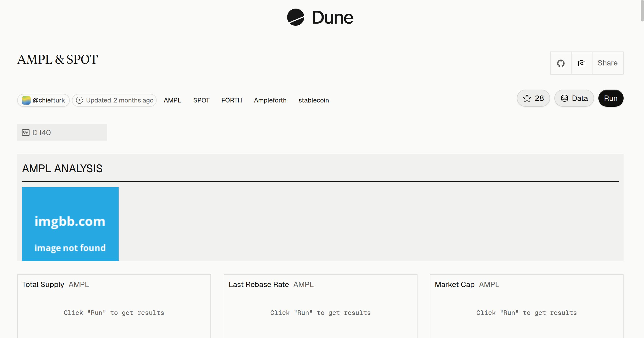Viewport: 644px width, 338px height.
Task: Click AMPL label beside Market Cap
Action: tap(489, 285)
